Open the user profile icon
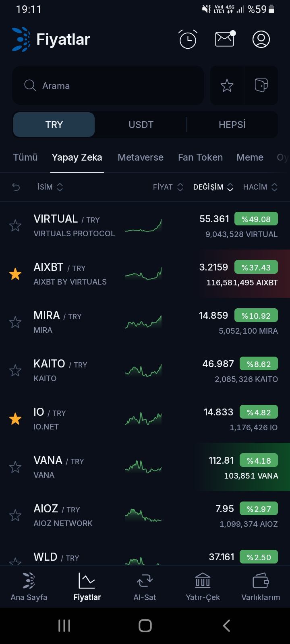 [261, 39]
